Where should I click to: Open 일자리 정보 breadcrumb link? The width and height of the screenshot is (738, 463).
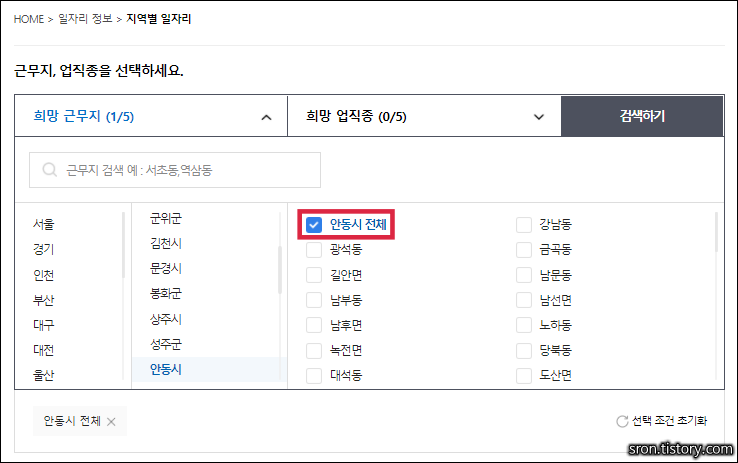pos(85,19)
